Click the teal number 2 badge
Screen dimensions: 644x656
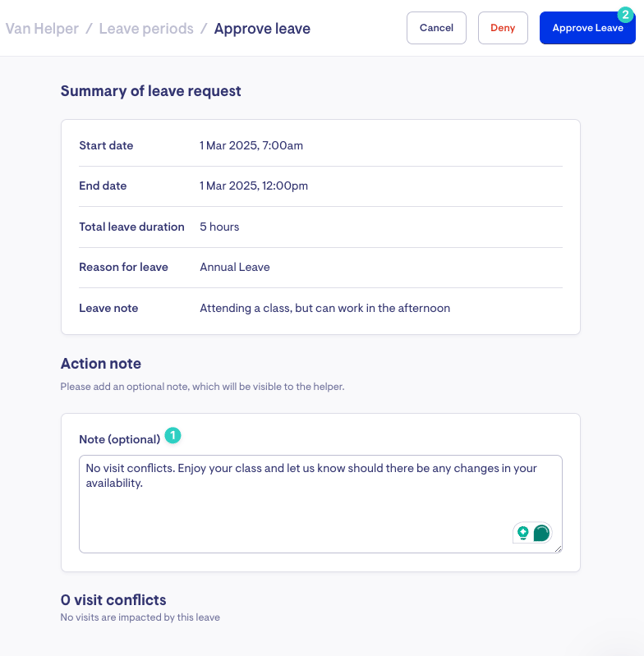(x=625, y=15)
